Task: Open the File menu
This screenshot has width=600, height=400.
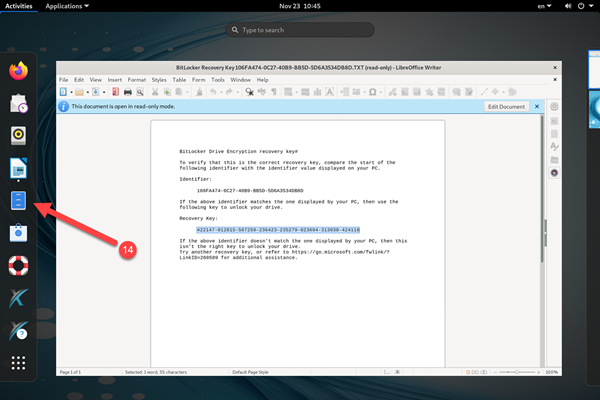Action: click(x=64, y=80)
